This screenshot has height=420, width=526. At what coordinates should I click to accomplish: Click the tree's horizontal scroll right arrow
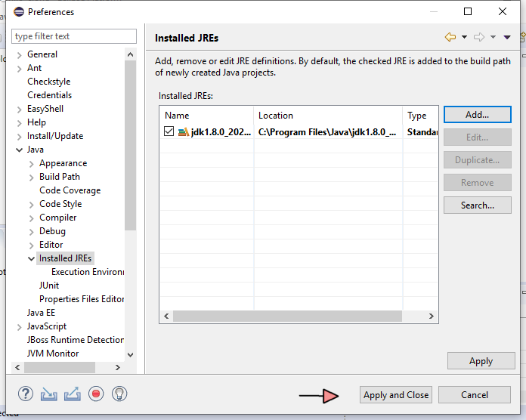117,367
